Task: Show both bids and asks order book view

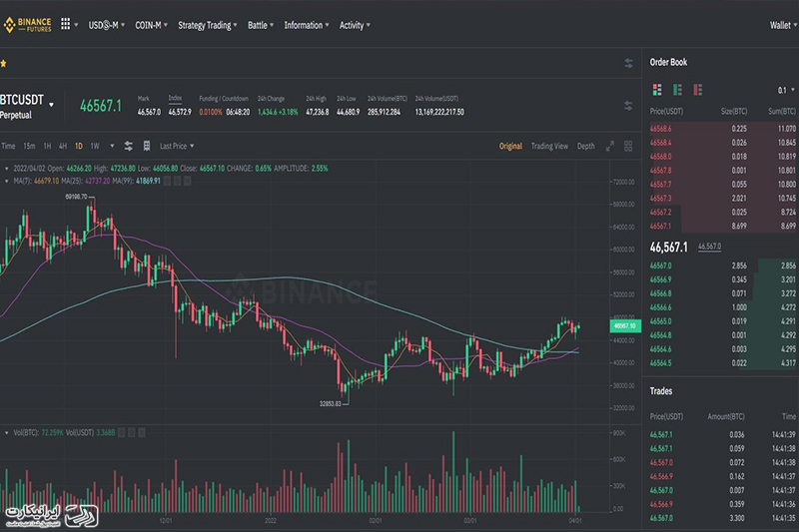Action: (x=657, y=90)
